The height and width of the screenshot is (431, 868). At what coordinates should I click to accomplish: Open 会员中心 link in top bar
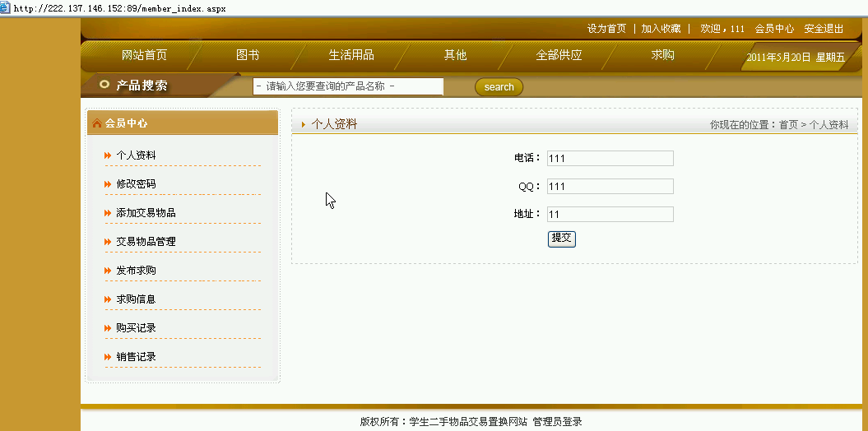pos(774,29)
